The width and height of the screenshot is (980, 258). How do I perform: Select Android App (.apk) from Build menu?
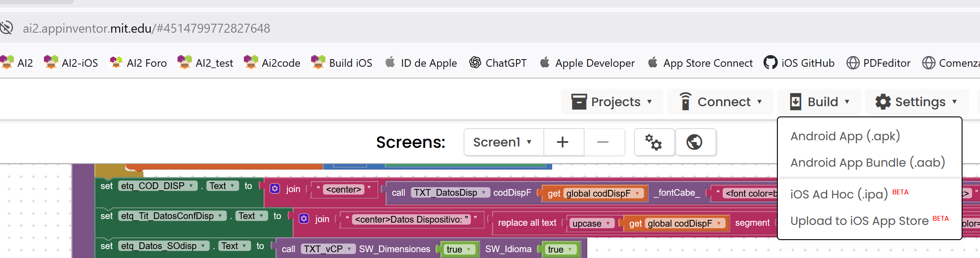coord(845,136)
